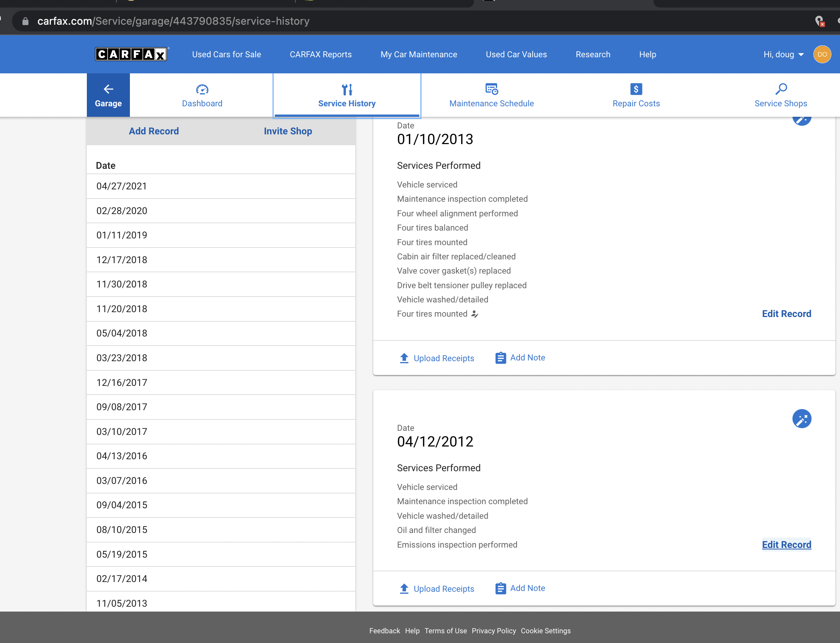The width and height of the screenshot is (840, 643).
Task: Open My Car Maintenance menu
Action: 419,54
